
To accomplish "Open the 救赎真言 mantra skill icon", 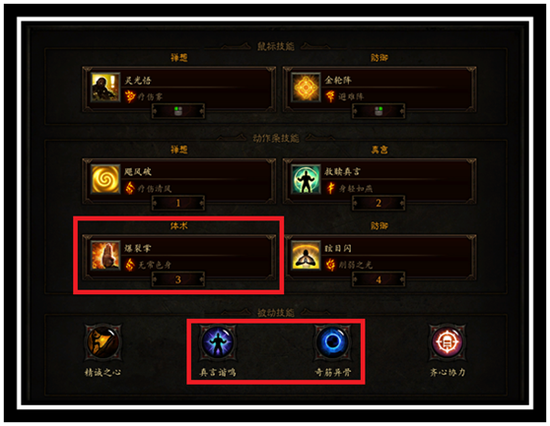I will [306, 179].
